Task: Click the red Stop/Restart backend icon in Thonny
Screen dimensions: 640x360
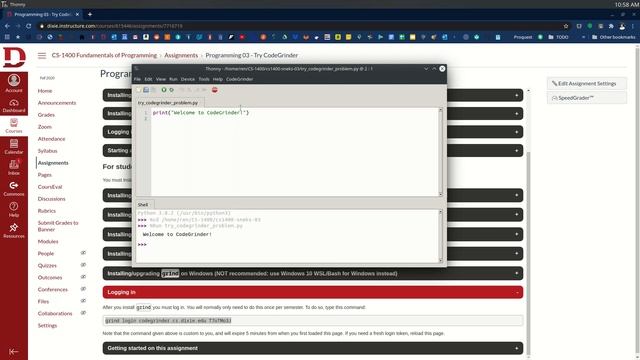Action: (x=215, y=90)
